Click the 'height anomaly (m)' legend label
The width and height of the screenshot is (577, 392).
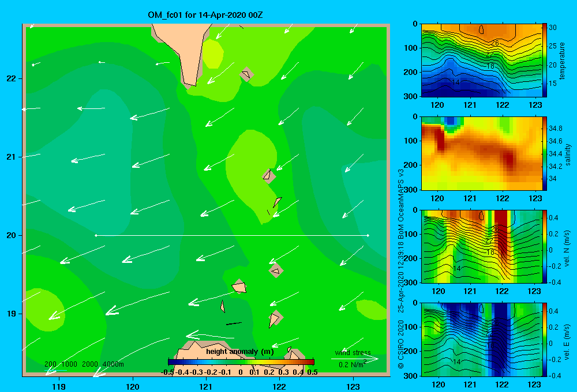[239, 352]
